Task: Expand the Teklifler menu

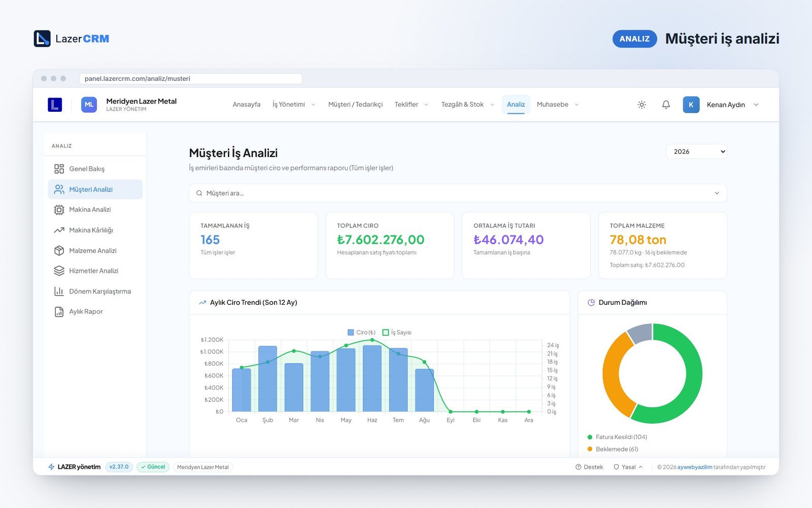Action: [x=411, y=105]
